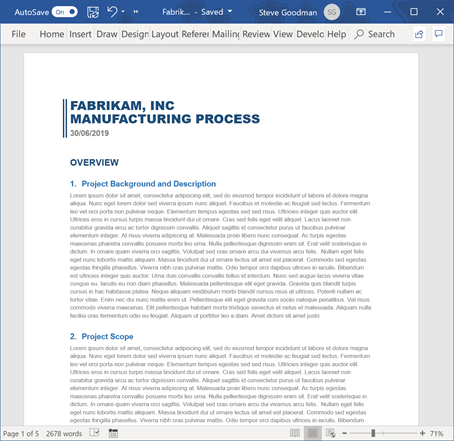454x441 pixels.
Task: Switch to the Insert tab
Action: 80,34
